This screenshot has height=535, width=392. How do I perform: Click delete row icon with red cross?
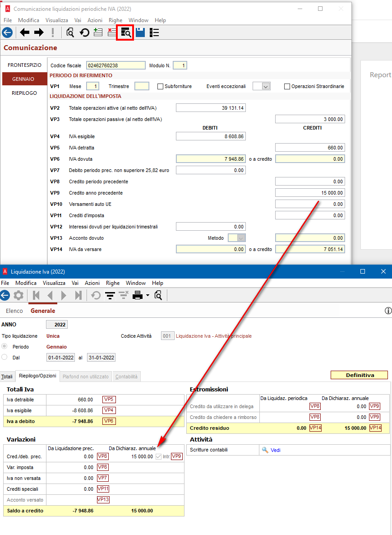[112, 33]
